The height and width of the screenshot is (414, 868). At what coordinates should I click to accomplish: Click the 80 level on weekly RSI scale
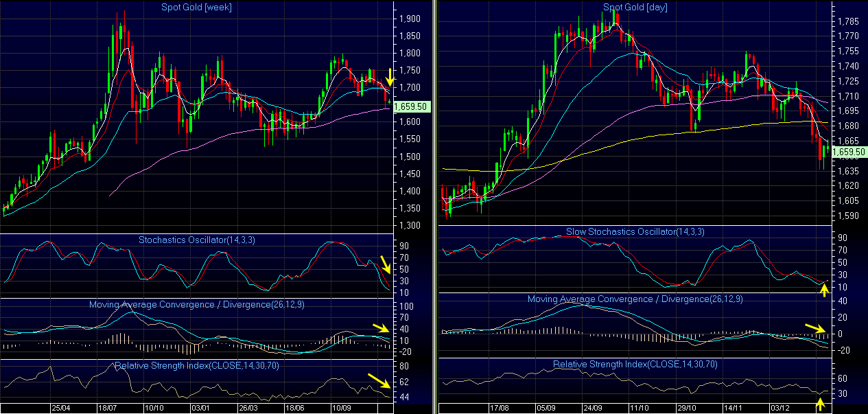click(404, 366)
